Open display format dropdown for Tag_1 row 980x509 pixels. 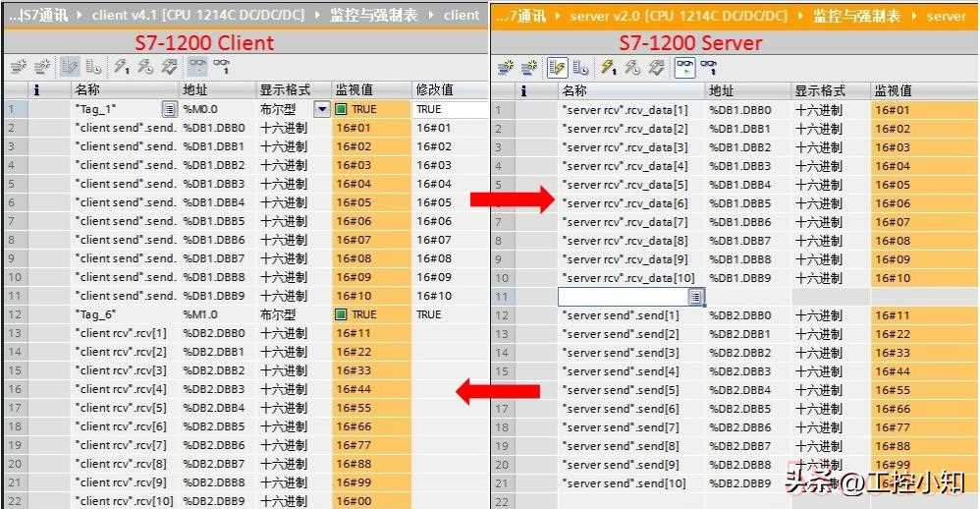click(x=322, y=109)
